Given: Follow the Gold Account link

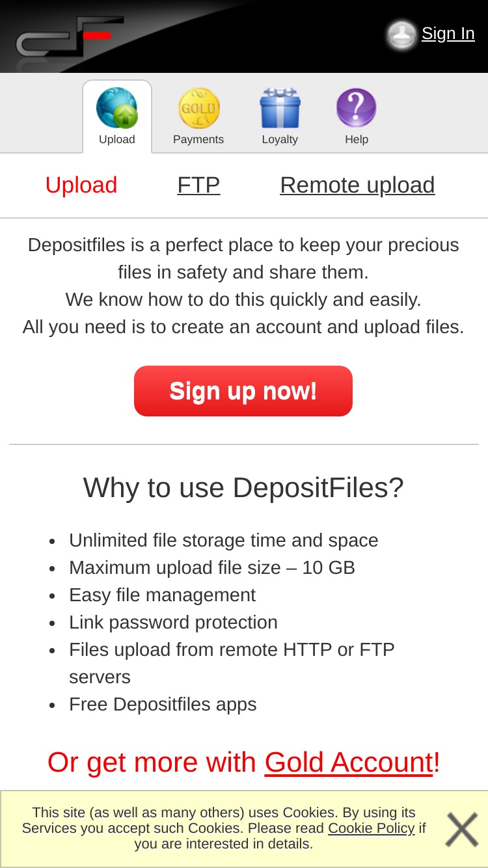Looking at the screenshot, I should (x=349, y=763).
